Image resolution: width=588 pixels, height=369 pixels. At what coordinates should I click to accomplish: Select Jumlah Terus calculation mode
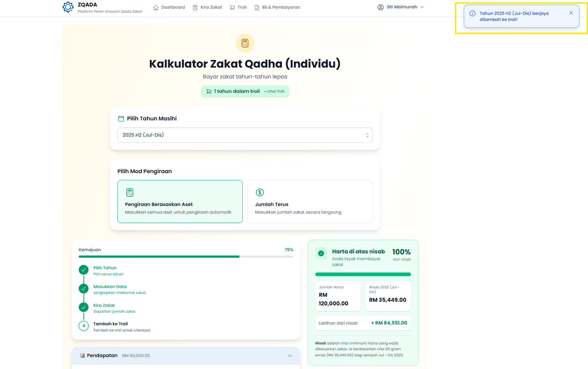click(310, 201)
